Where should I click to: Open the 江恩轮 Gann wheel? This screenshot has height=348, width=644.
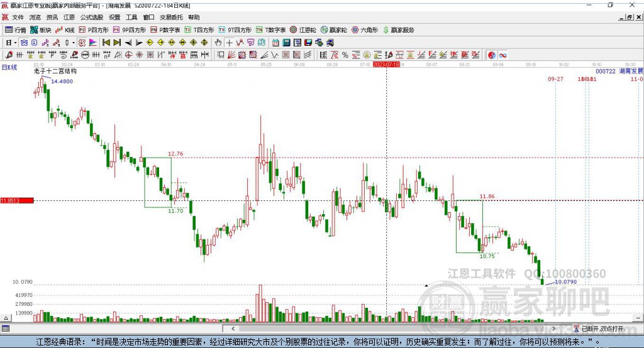303,30
